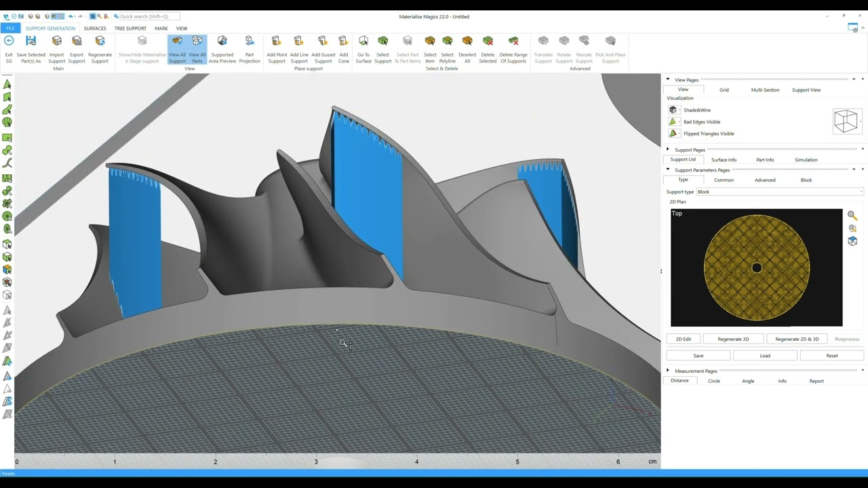This screenshot has width=868, height=488.
Task: Select the Add Line Support tool
Action: click(299, 50)
